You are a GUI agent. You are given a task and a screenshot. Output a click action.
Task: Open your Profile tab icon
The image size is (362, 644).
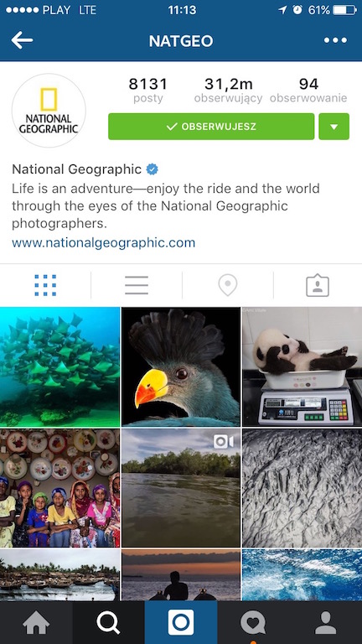pyautogui.click(x=325, y=623)
